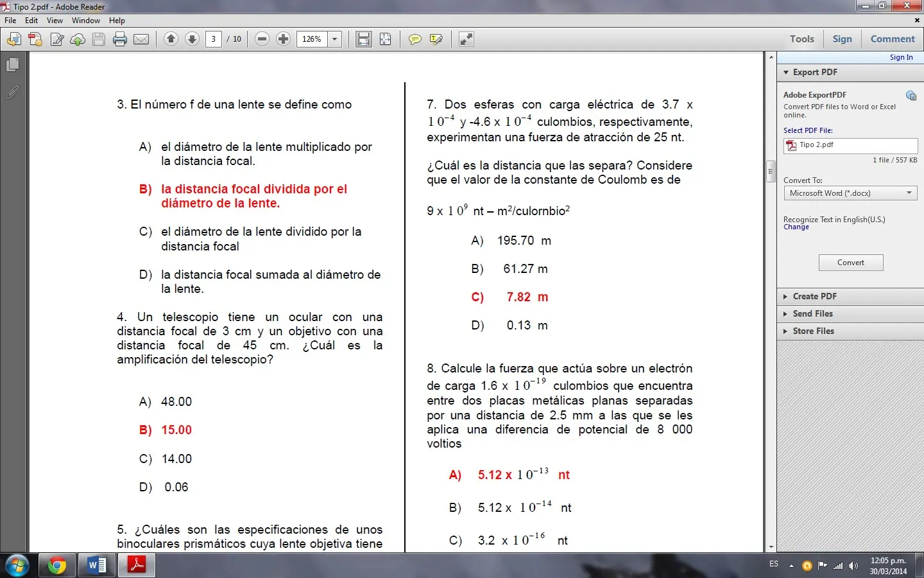Open the View menu
Screen dimensions: 924x578
pyautogui.click(x=55, y=21)
